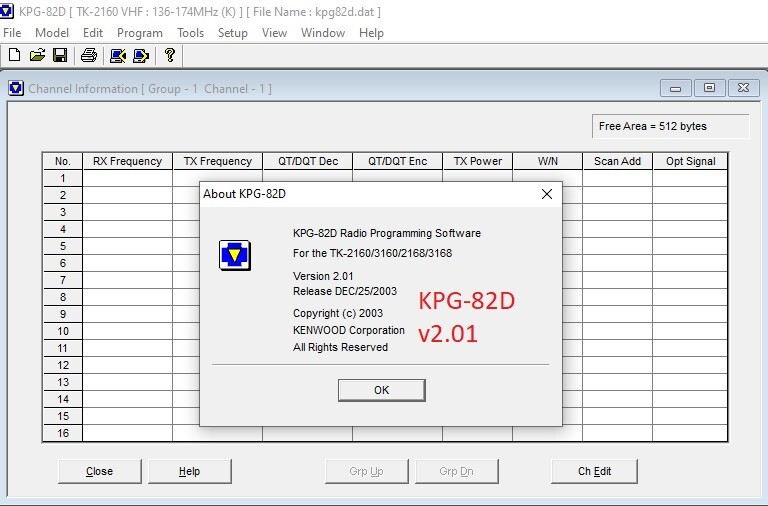This screenshot has height=506, width=768.
Task: Click Opt Signal cell for channel 12
Action: [690, 365]
